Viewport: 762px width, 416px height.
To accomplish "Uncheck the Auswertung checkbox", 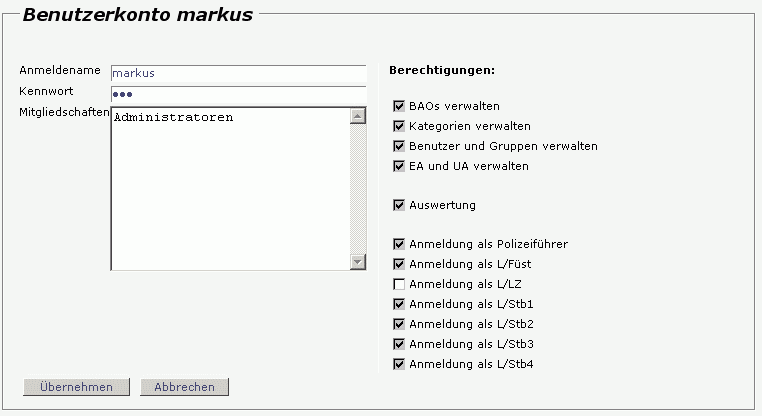I will pyautogui.click(x=399, y=205).
